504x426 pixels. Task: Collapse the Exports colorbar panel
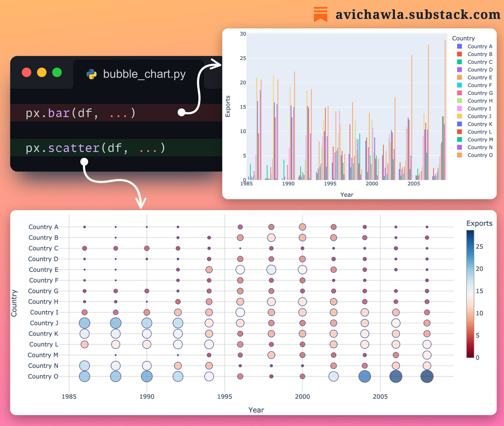[479, 223]
